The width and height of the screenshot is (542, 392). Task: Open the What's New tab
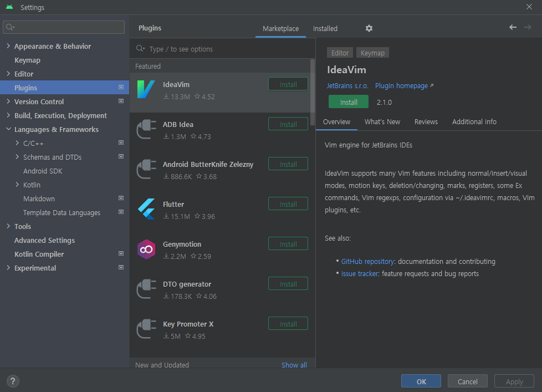point(382,121)
